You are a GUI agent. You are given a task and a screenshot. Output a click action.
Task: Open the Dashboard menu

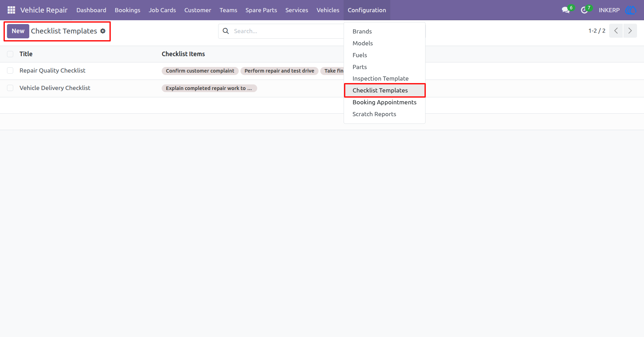[91, 10]
